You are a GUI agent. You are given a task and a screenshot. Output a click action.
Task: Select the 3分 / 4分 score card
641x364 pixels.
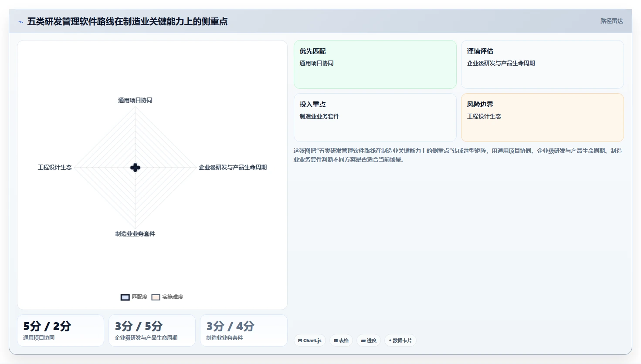244,330
